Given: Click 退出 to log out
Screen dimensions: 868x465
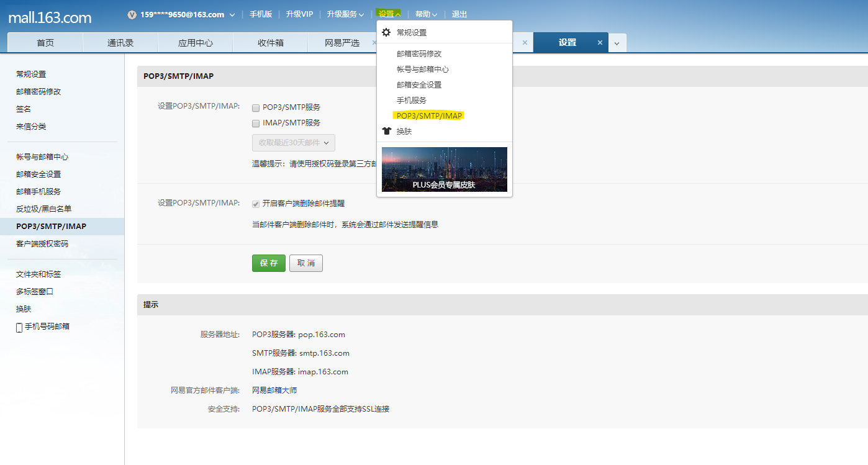Looking at the screenshot, I should (x=459, y=13).
